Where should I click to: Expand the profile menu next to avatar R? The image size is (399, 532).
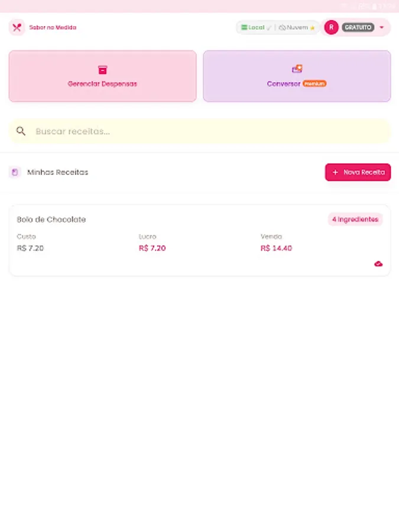click(x=381, y=27)
